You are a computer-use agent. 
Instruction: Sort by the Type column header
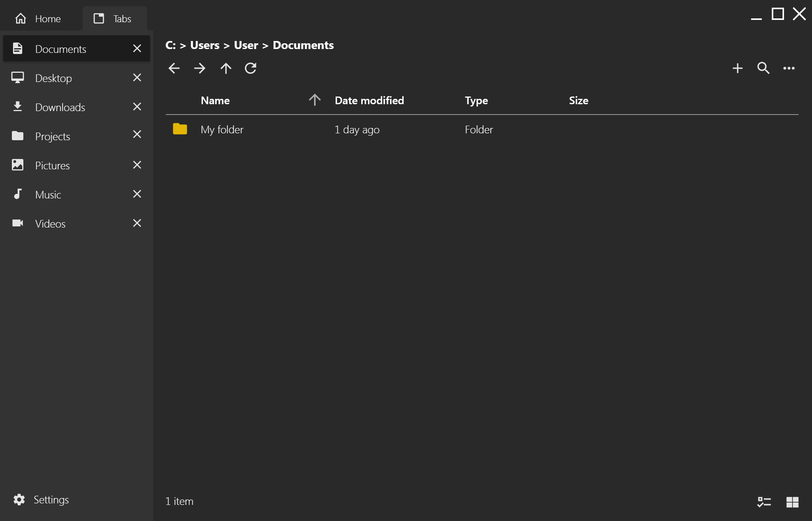[x=476, y=100]
